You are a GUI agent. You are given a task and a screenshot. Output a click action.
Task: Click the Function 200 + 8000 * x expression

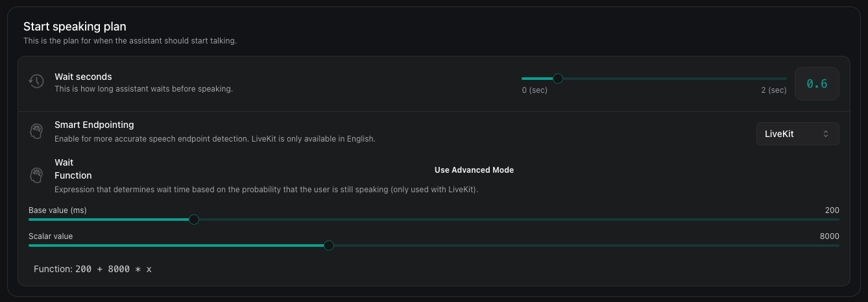pyautogui.click(x=93, y=269)
